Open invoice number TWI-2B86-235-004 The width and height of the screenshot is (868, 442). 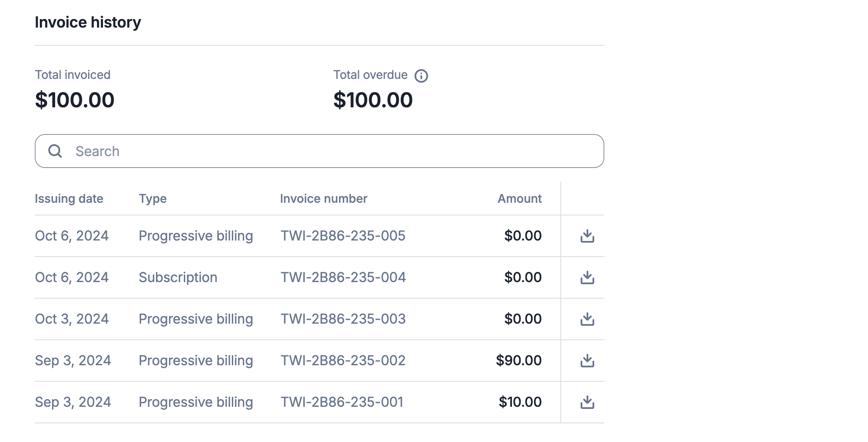[343, 277]
